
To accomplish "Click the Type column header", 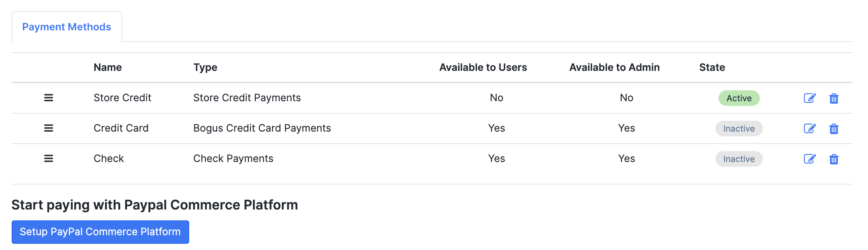I will point(205,67).
